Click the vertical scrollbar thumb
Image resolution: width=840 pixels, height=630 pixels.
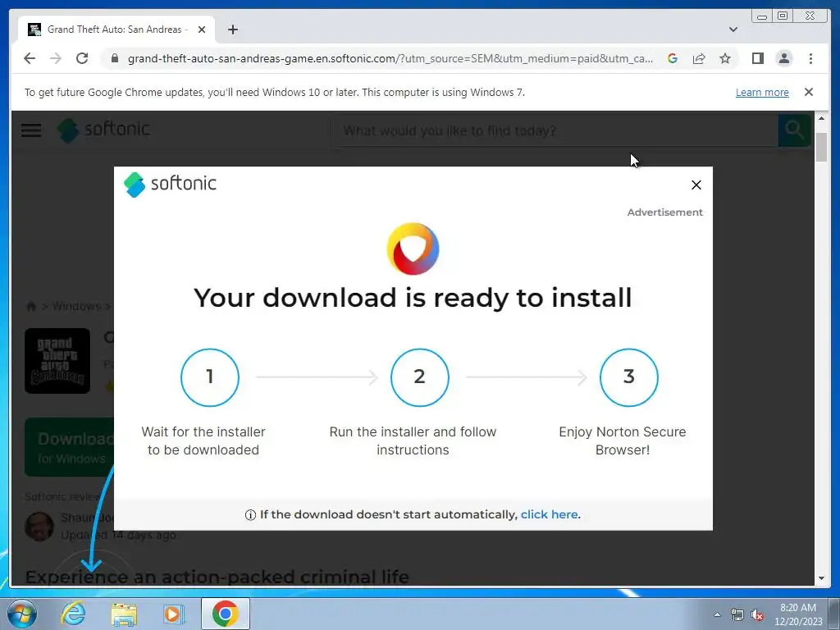(x=821, y=146)
